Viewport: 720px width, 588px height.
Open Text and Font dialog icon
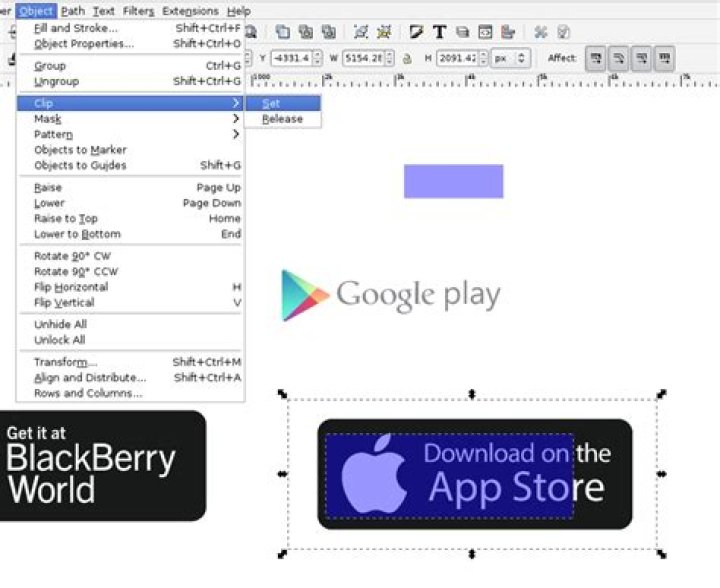439,32
